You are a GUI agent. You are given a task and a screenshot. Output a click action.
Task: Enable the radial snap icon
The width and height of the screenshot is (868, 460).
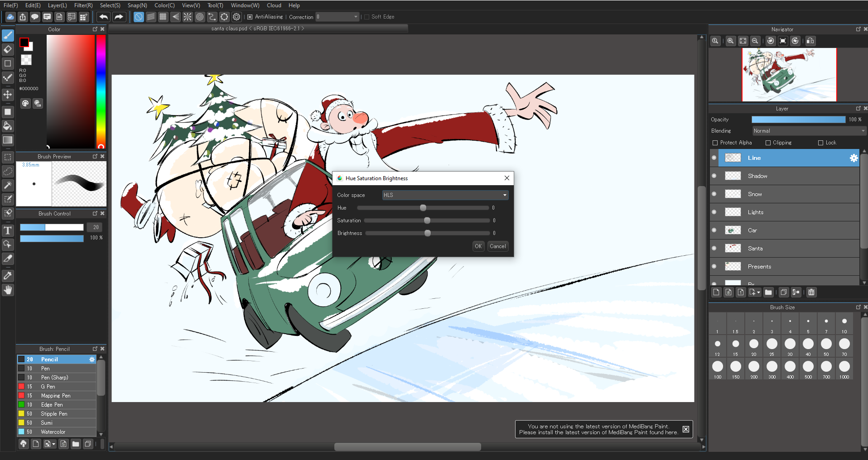(188, 17)
